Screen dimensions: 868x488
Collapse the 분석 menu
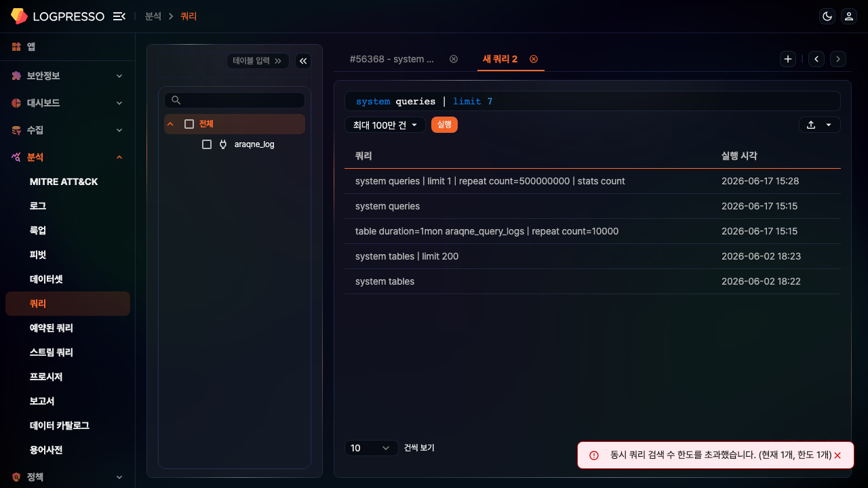tap(119, 157)
